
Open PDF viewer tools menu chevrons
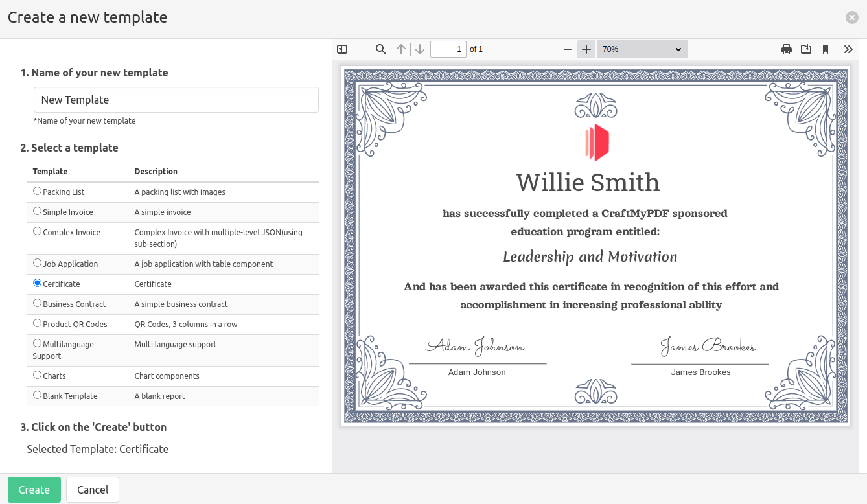tap(848, 49)
